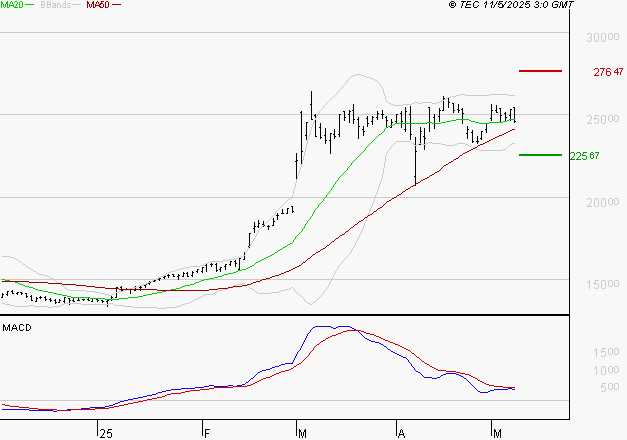Screen dimensions: 627x440
Task: Click the 25 year marker on time axis
Action: (x=106, y=433)
